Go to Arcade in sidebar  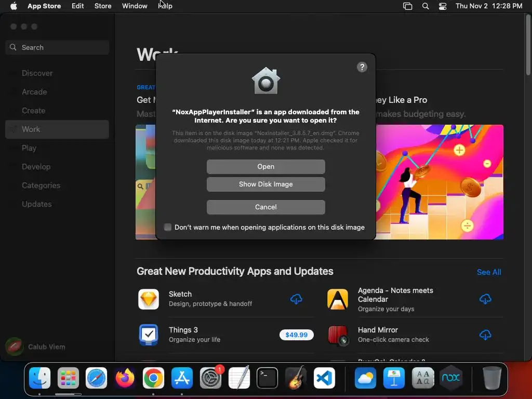(x=34, y=92)
